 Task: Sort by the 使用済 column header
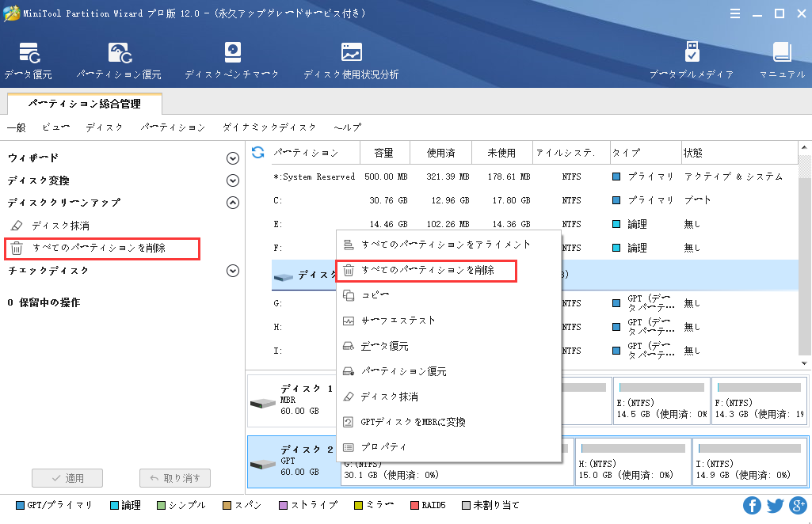point(440,153)
